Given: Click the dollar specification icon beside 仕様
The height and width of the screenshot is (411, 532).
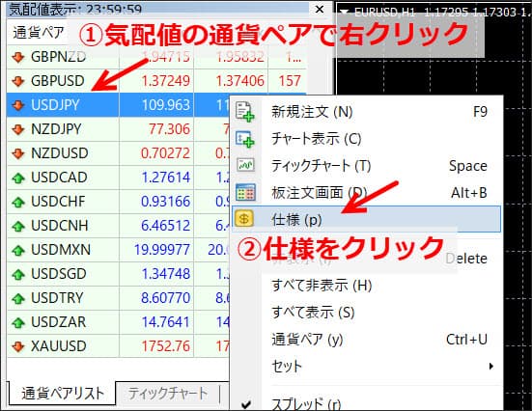Looking at the screenshot, I should click(x=244, y=219).
